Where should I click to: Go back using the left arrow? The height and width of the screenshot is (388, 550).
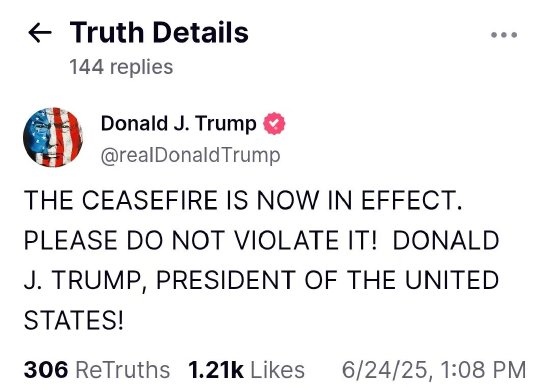(x=40, y=33)
